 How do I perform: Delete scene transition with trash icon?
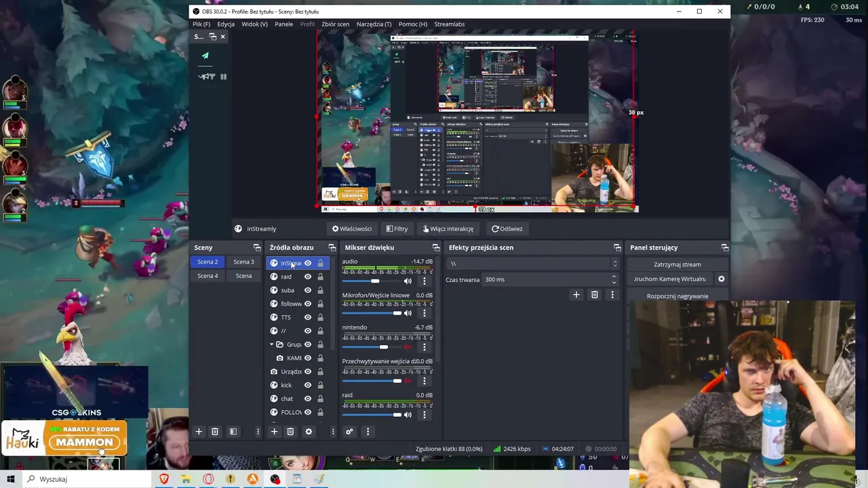coord(595,295)
